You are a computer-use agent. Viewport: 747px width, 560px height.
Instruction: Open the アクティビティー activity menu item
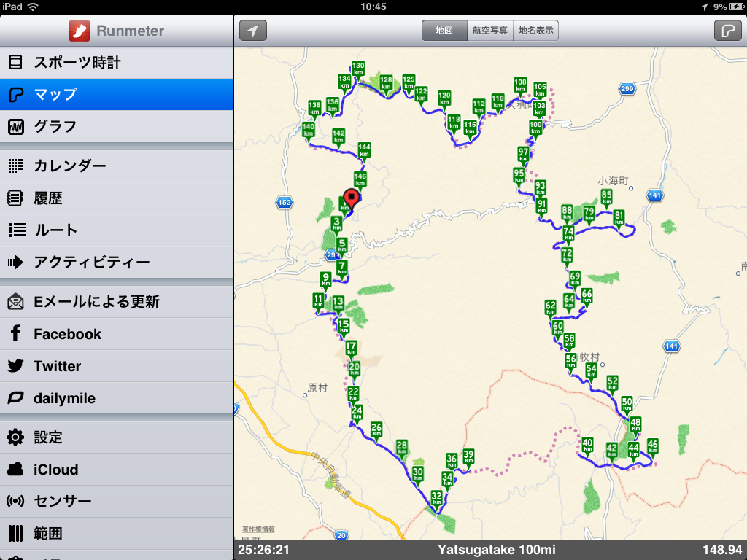[117, 262]
